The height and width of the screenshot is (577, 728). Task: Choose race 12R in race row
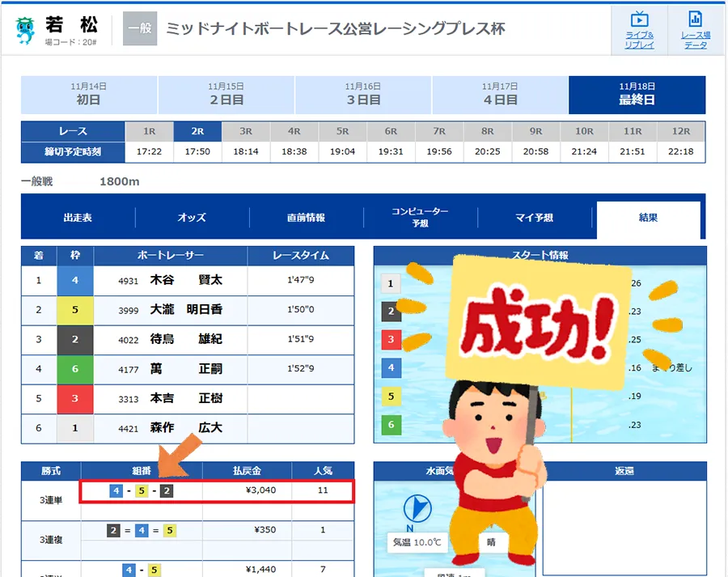tap(681, 131)
